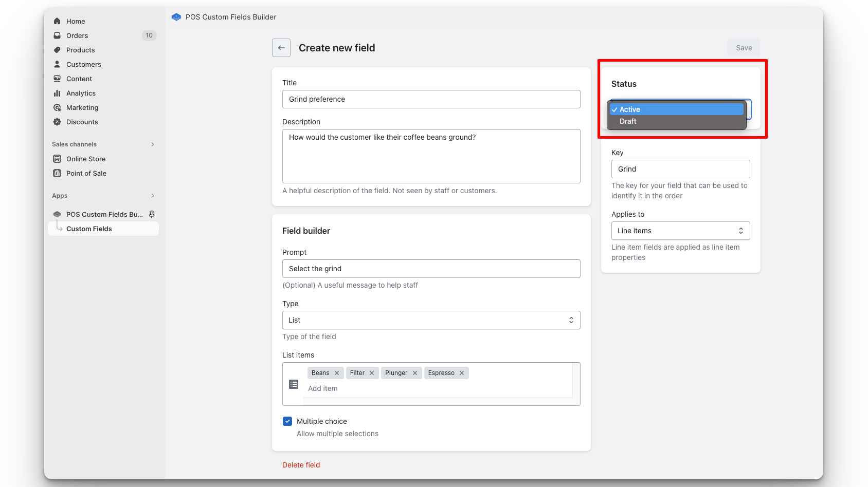Click the Title field containing Grind preference
The height and width of the screenshot is (487, 868).
tap(431, 99)
